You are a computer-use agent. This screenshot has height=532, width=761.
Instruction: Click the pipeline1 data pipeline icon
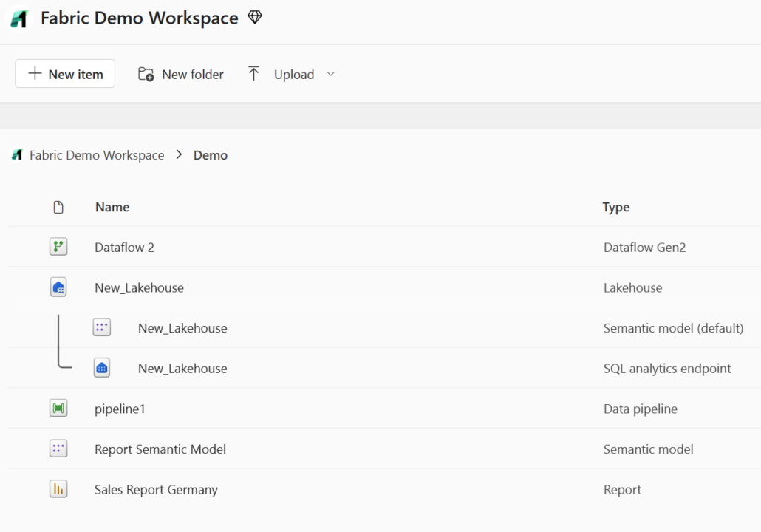58,408
